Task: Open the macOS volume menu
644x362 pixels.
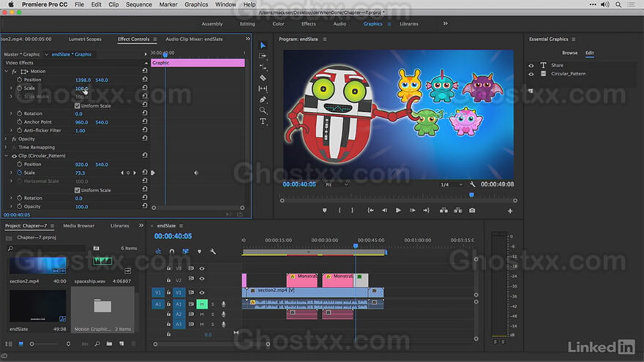Action: pos(604,4)
